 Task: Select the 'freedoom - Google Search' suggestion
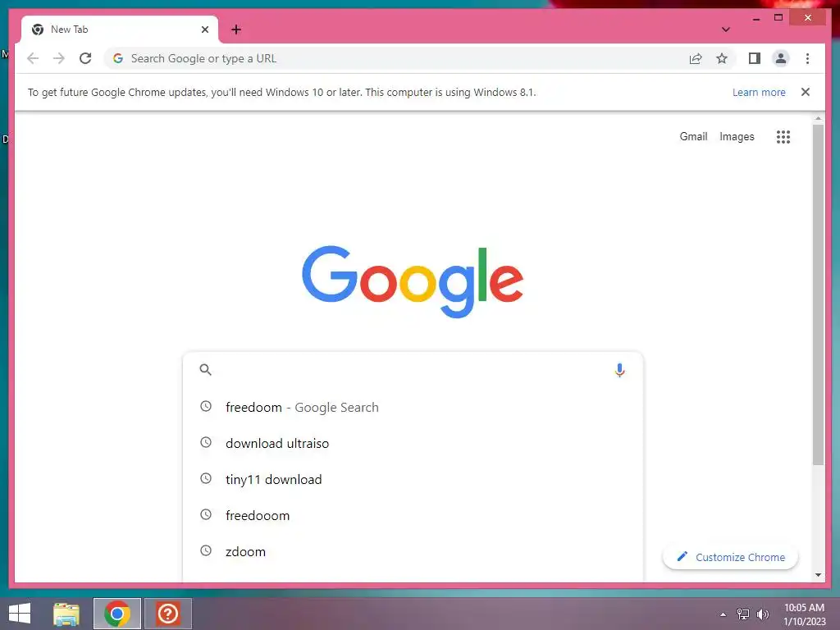pos(413,407)
